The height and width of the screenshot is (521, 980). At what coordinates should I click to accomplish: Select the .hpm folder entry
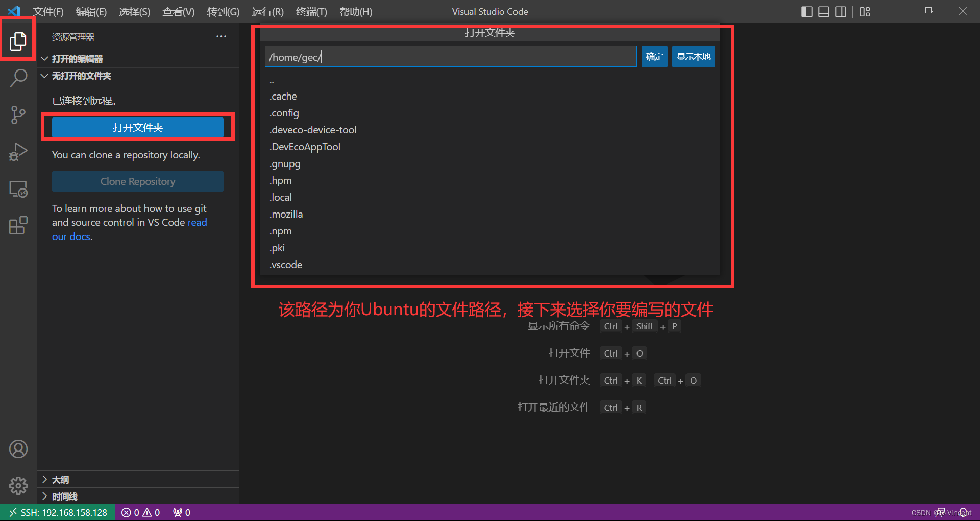pos(490,181)
